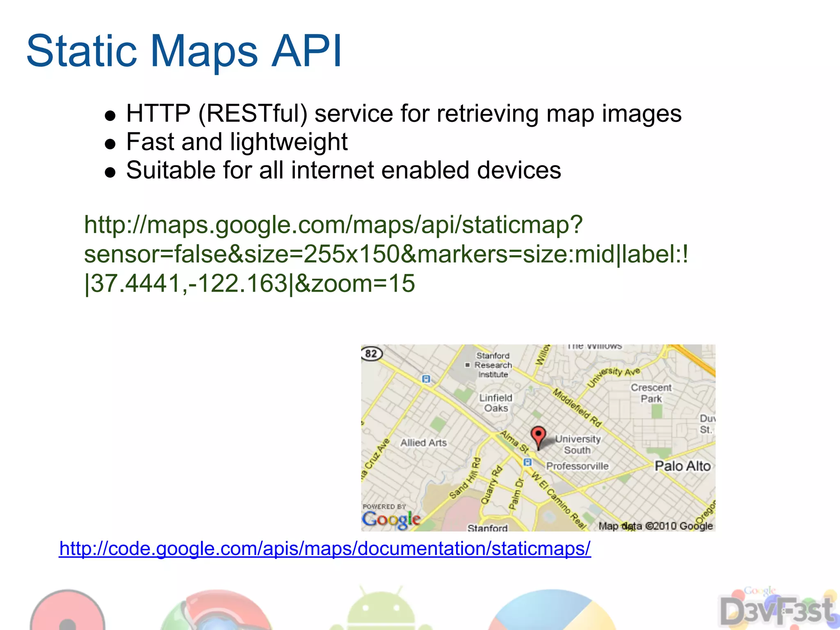Click the Allied Arts map label

point(423,443)
